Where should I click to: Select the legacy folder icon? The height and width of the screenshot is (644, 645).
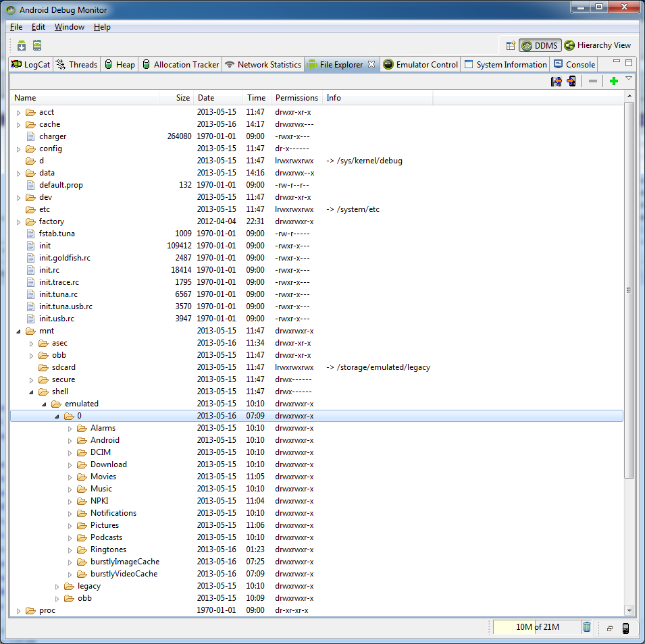(x=70, y=586)
